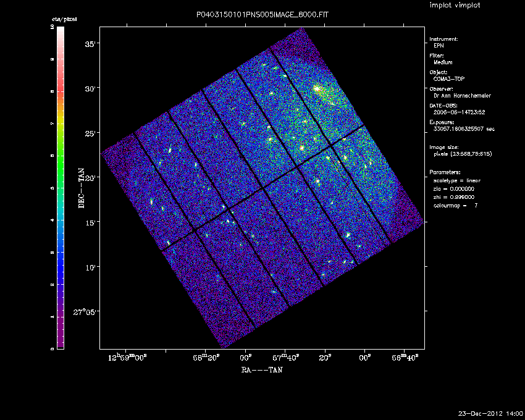Click the 'colourmap = 7' parameter
The image size is (525, 420).
pos(456,206)
